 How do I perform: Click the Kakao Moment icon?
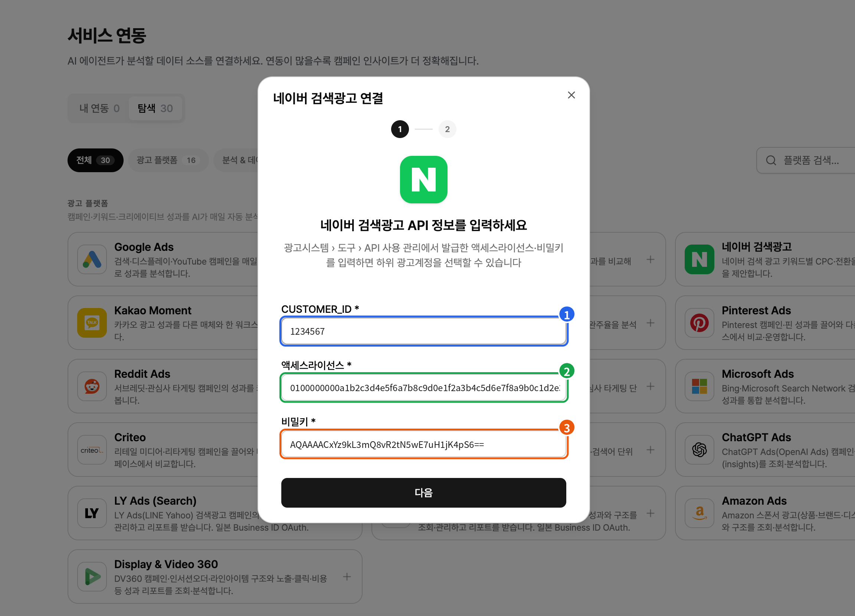(92, 323)
